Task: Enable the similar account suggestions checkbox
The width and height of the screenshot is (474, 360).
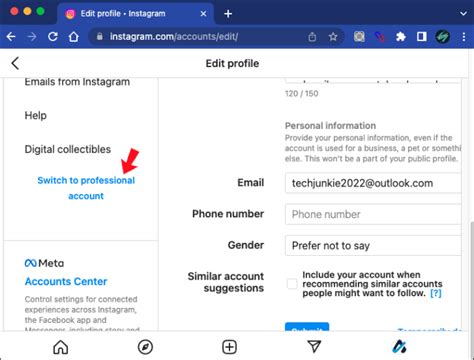Action: pos(292,284)
